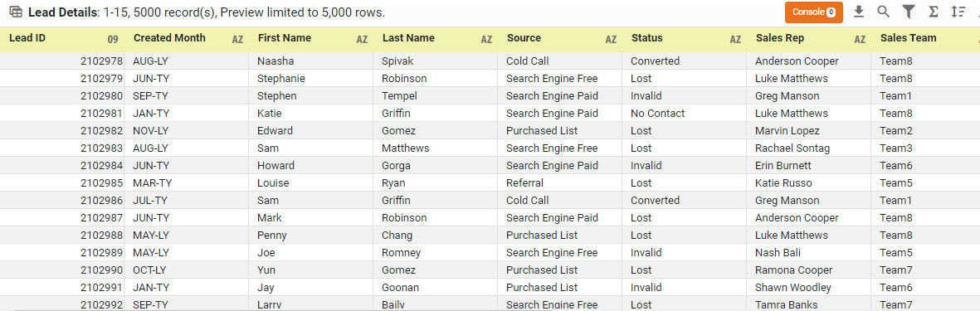
Task: Open the filter funnel tool
Action: [908, 12]
